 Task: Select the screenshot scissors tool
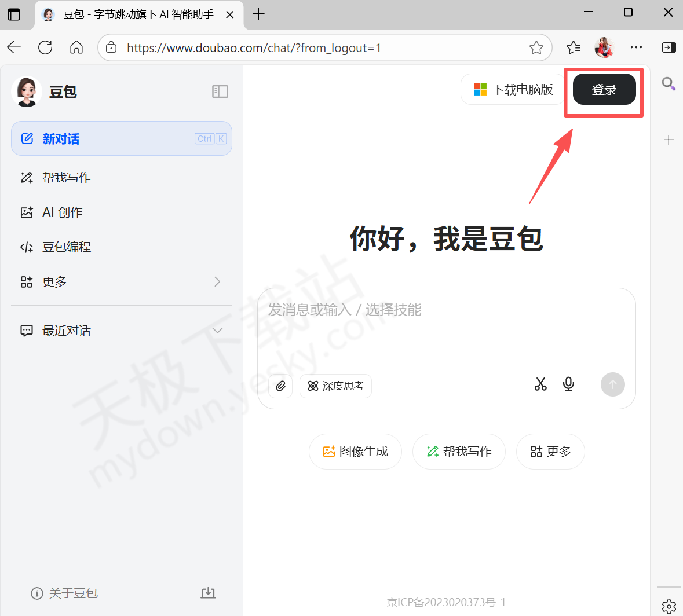(x=540, y=384)
